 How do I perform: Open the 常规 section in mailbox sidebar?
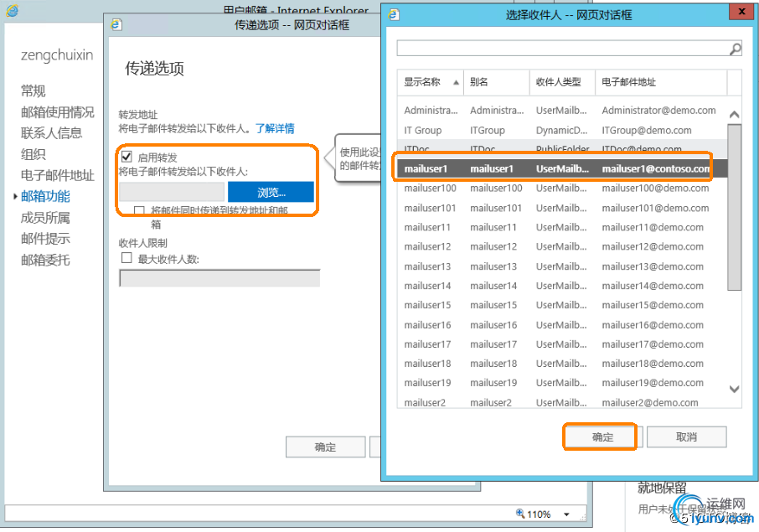click(33, 90)
